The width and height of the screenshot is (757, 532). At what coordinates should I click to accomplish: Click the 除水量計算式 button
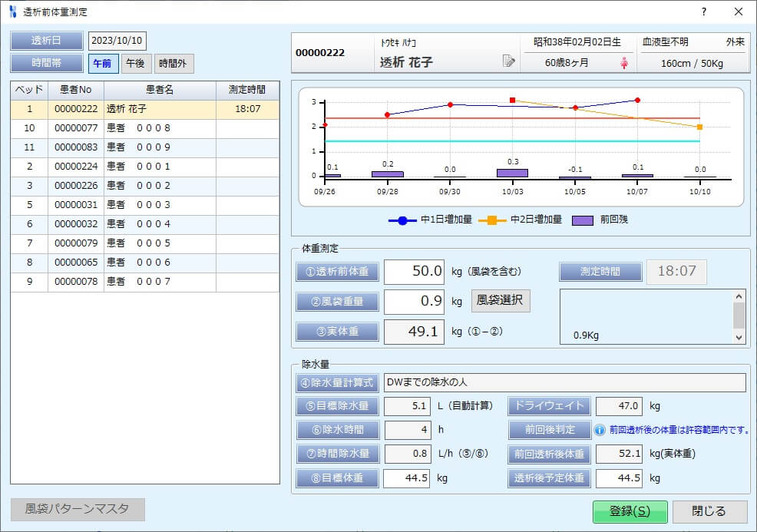[x=337, y=382]
